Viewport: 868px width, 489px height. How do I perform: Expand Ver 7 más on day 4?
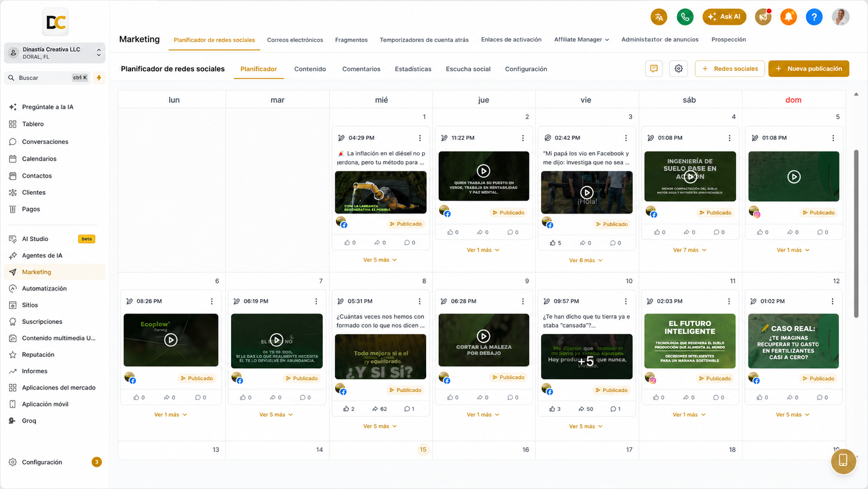coord(689,250)
